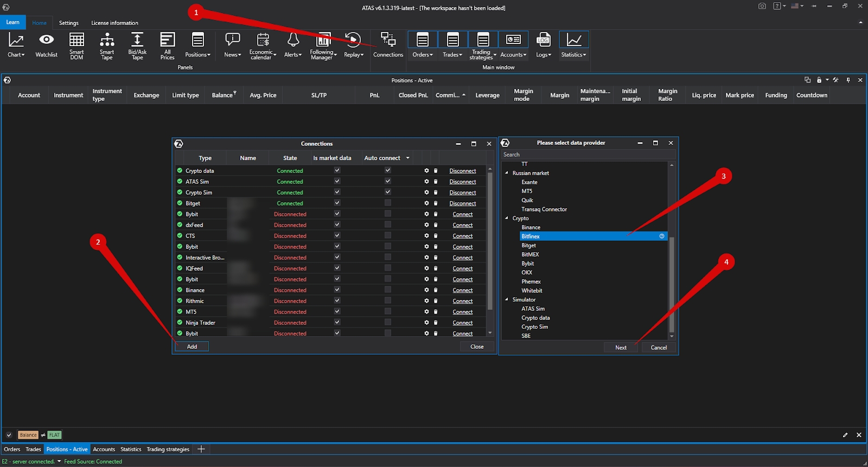Toggle Auto connect for Bitget
This screenshot has width=868, height=467.
(388, 203)
